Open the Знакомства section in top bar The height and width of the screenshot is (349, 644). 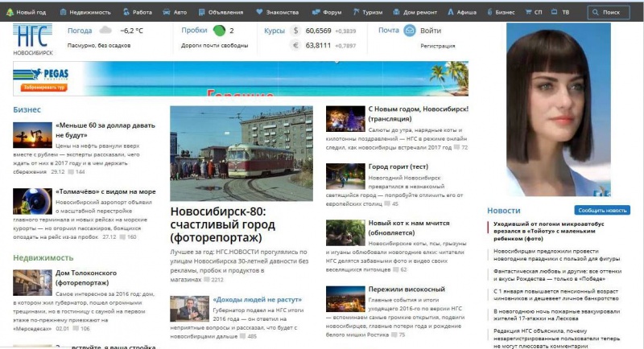(x=278, y=12)
